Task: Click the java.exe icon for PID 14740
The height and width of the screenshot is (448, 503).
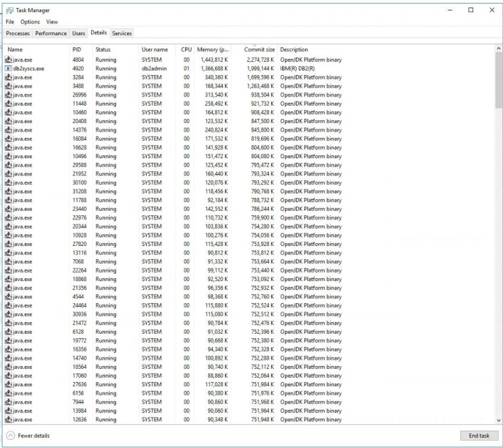Action: pyautogui.click(x=8, y=358)
